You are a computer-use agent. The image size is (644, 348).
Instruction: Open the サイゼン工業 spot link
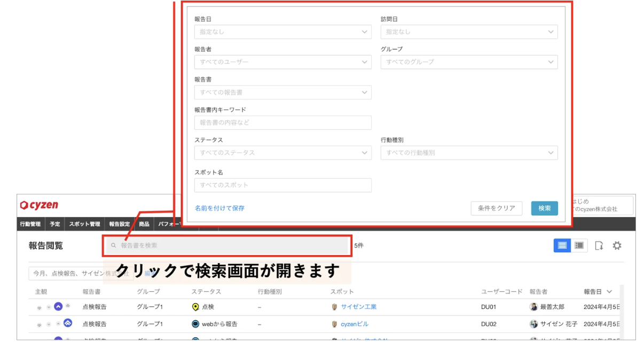tap(359, 307)
